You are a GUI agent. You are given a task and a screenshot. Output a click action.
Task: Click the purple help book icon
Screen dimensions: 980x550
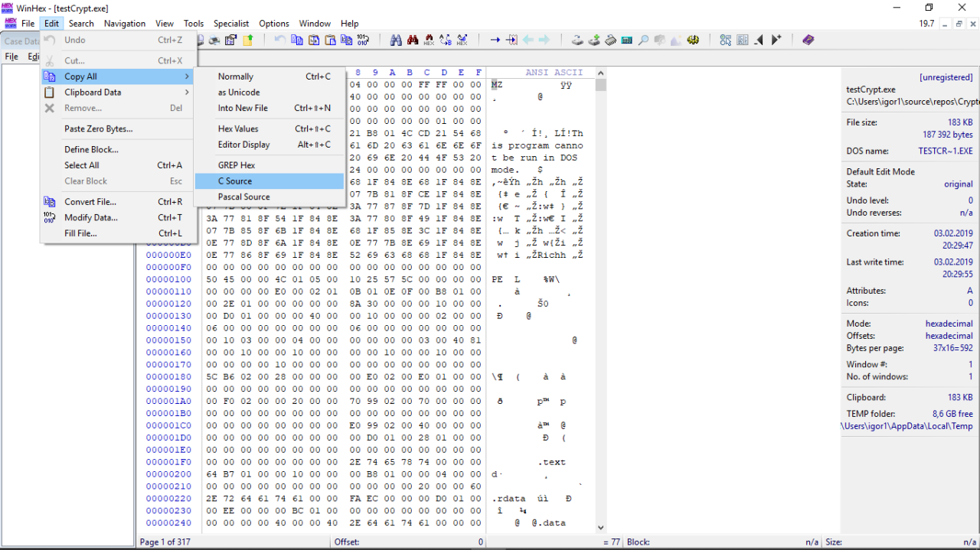[x=808, y=41]
